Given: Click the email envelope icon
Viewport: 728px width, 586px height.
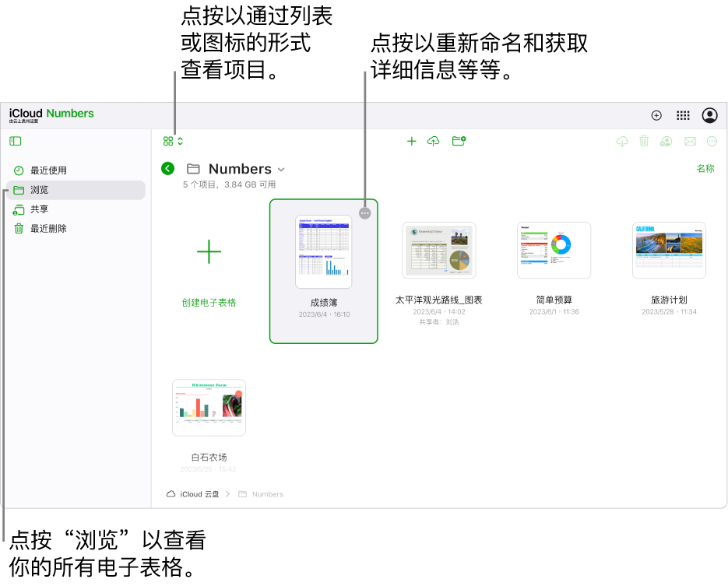Looking at the screenshot, I should coord(690,141).
